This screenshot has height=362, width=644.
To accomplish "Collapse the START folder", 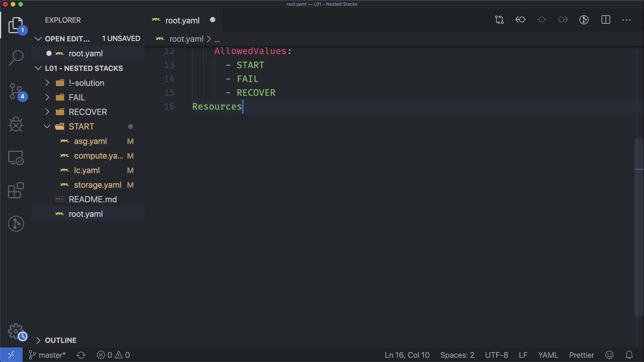I will pos(81,127).
